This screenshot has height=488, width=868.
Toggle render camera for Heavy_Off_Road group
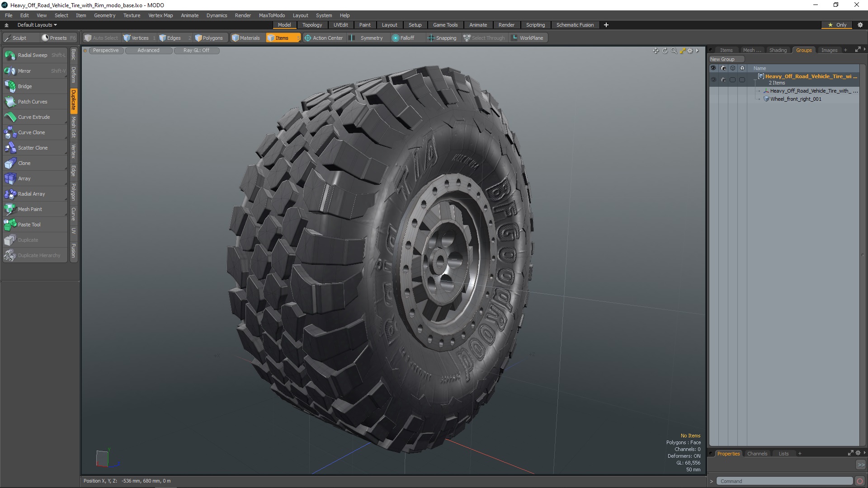pos(723,80)
